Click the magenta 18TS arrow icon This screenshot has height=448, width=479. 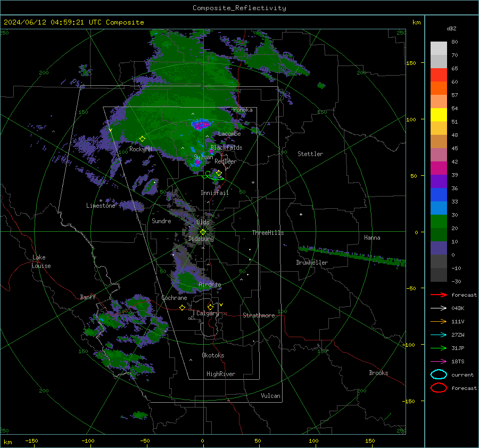coord(439,362)
